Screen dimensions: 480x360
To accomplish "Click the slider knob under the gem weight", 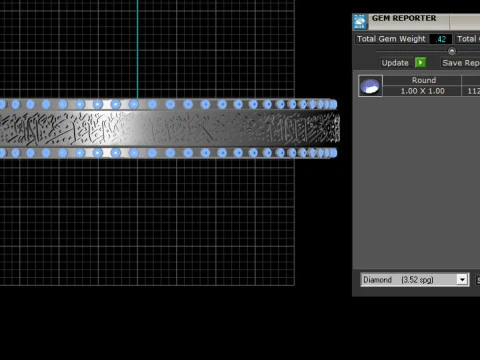I will pyautogui.click(x=452, y=51).
